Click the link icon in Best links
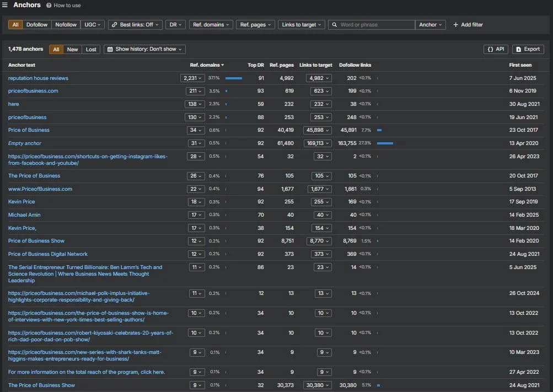The width and height of the screenshot is (553, 392). (x=115, y=25)
